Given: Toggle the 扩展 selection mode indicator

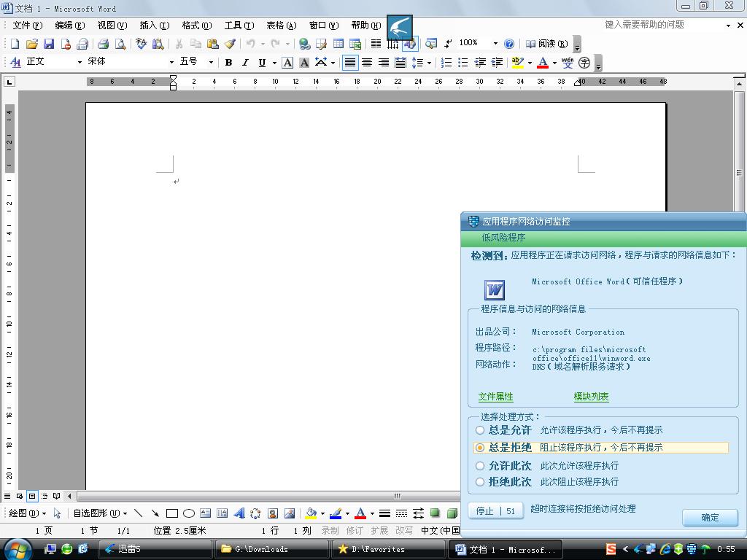Looking at the screenshot, I should tap(379, 531).
